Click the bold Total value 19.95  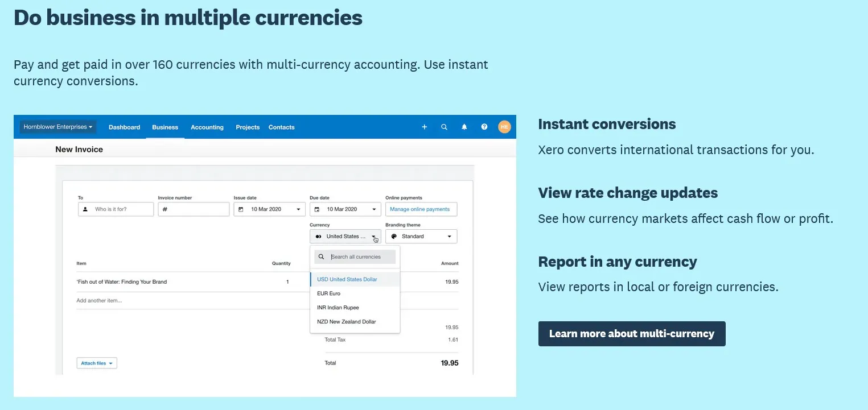coord(450,363)
